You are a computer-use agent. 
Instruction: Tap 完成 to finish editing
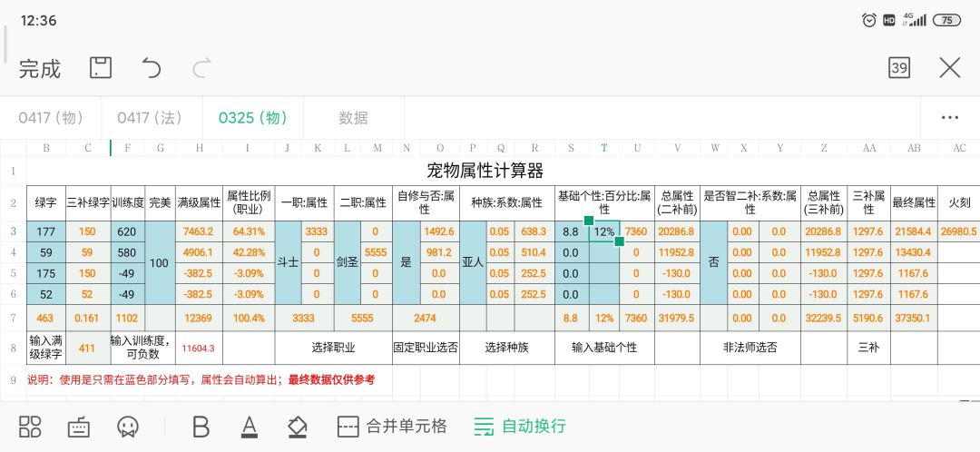pyautogui.click(x=39, y=68)
